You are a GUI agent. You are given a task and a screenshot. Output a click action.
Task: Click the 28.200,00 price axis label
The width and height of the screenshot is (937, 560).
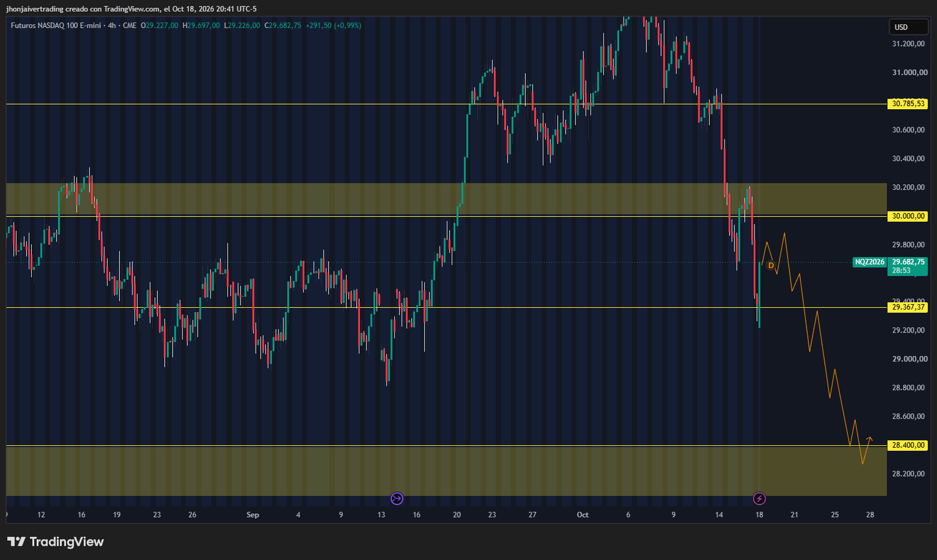point(908,474)
